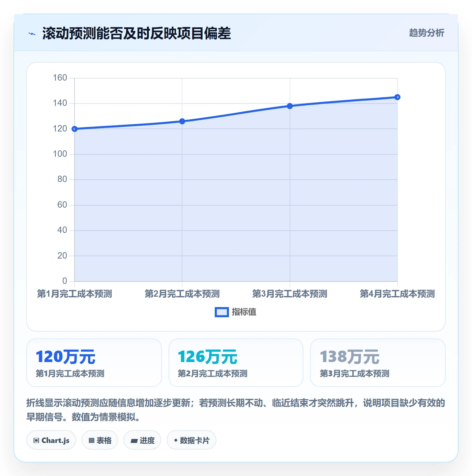
Task: Click the bar icon in 进度 chip
Action: [x=134, y=441]
